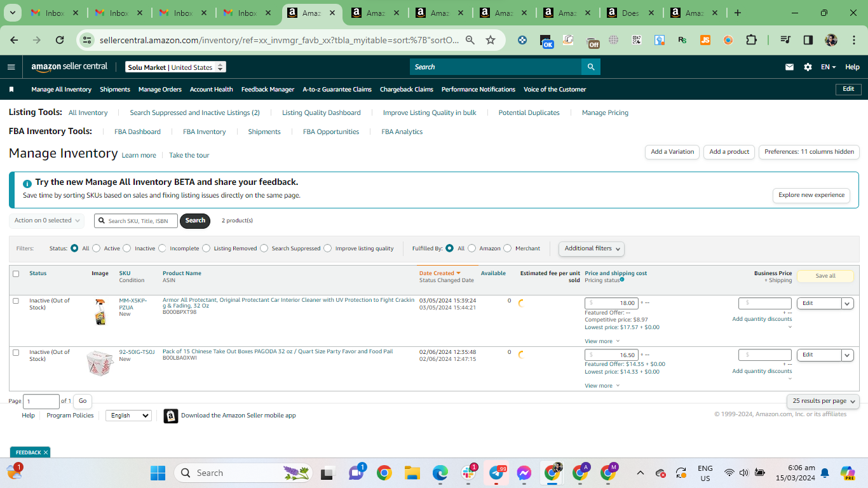
Task: Open the Chrome profile avatar
Action: coord(831,40)
